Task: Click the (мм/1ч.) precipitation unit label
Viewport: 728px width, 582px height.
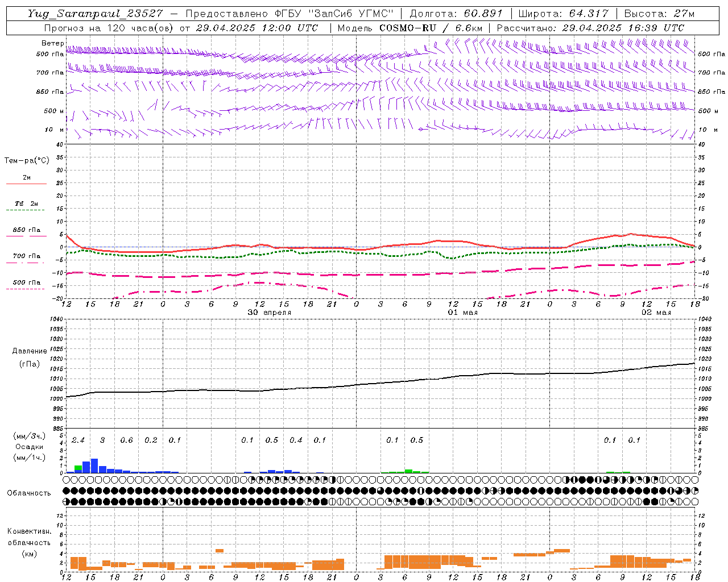Action: [30, 458]
